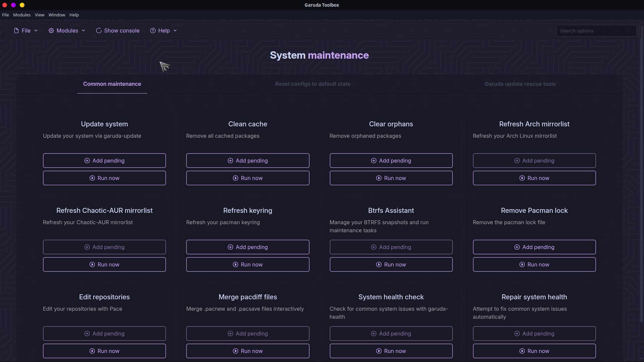Click the magenta window control button
644x362 pixels.
click(x=13, y=5)
